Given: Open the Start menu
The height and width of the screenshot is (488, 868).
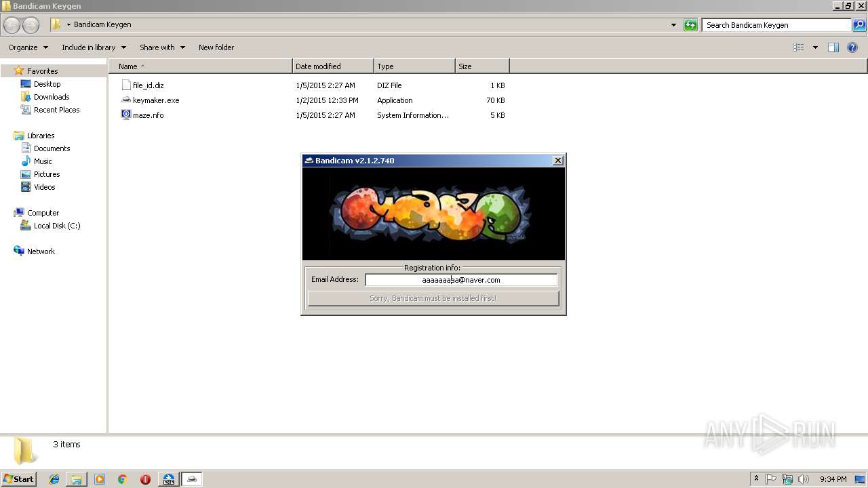Looking at the screenshot, I should point(18,479).
